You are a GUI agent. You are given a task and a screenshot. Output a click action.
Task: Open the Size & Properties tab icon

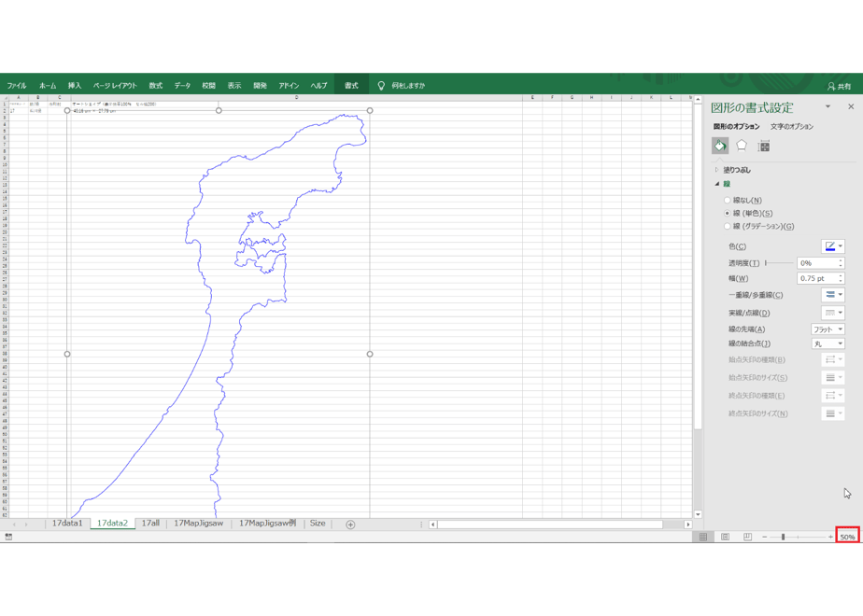[x=763, y=146]
